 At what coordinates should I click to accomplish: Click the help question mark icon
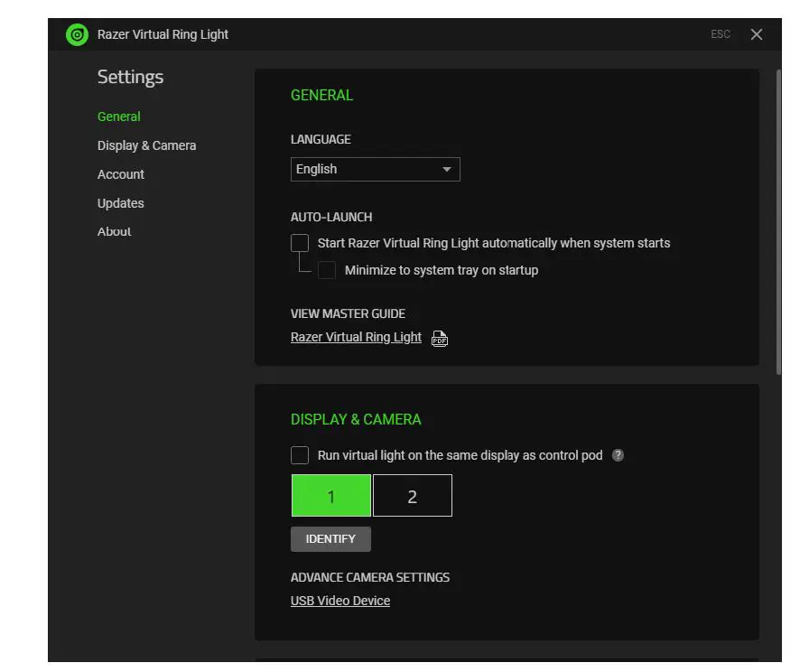[x=618, y=455]
